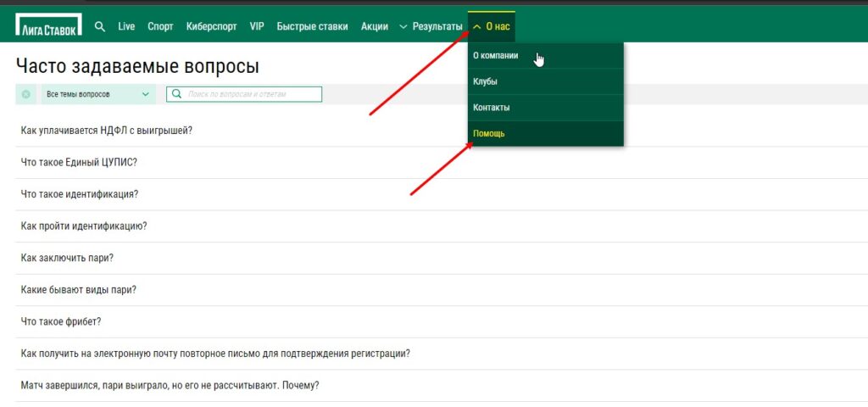Click the Лига Ставок logo

pyautogui.click(x=48, y=25)
